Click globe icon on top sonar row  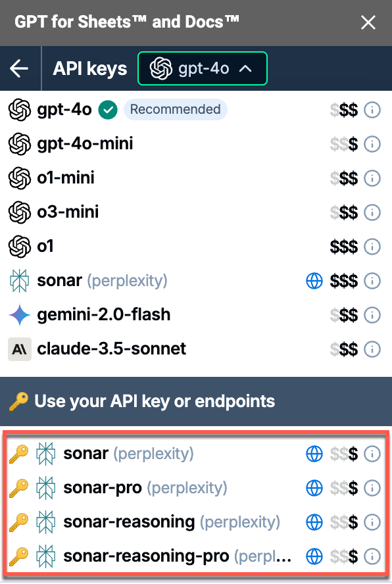(x=314, y=281)
